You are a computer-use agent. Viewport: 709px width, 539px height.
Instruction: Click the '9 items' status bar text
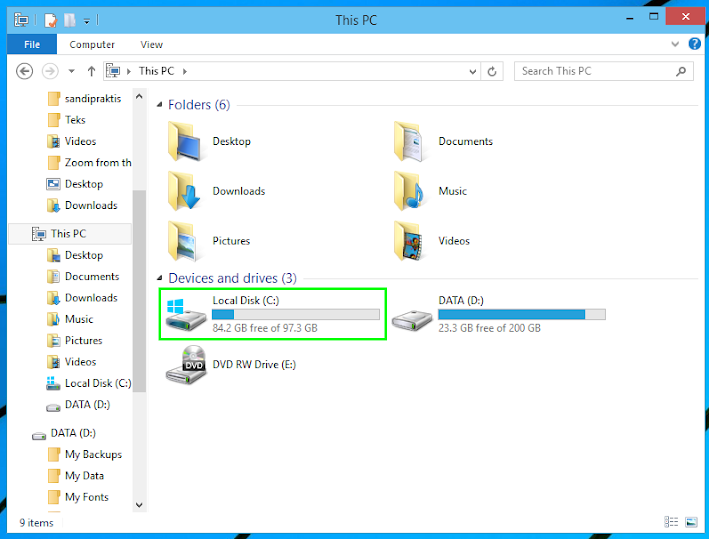(36, 523)
